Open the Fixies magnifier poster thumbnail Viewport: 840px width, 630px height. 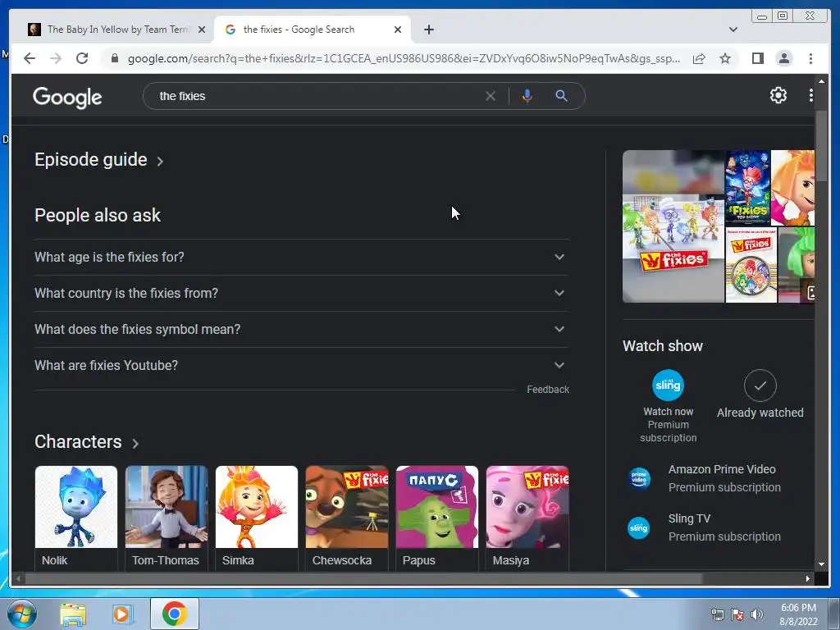(751, 265)
